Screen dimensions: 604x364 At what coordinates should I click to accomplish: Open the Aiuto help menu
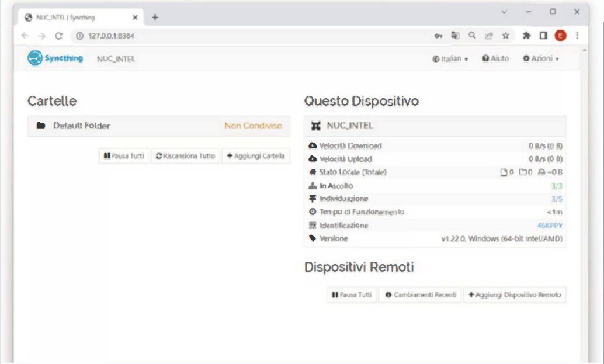(x=495, y=58)
